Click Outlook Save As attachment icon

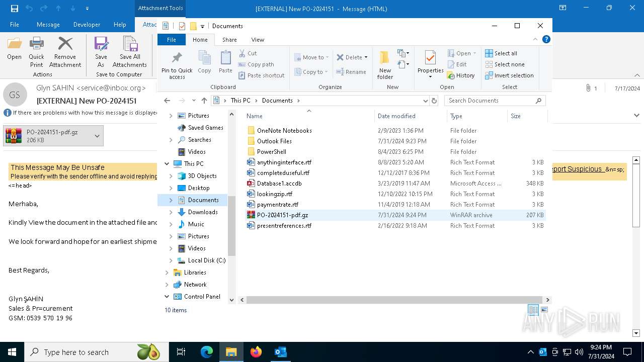click(101, 45)
